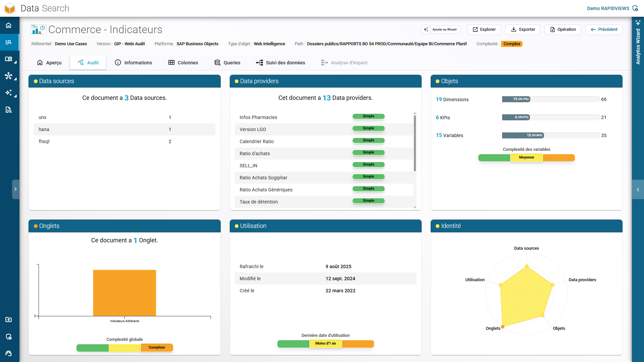Open the documentation book icon in sidebar
Viewport: 644px width, 362px height.
8,59
